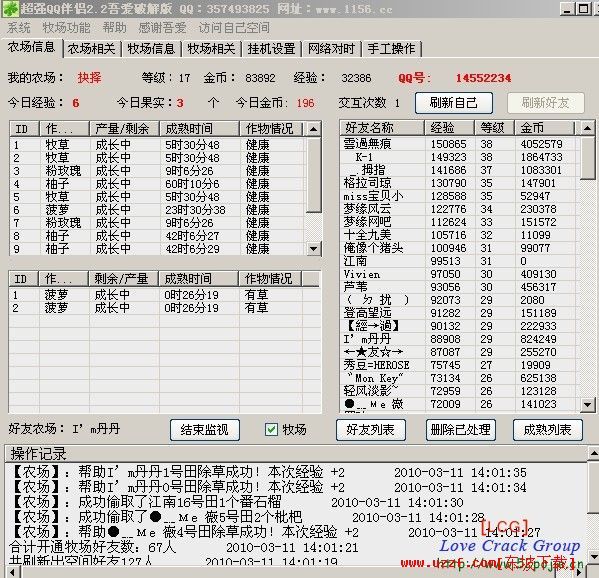Switch to the 农场信息 tab
The width and height of the screenshot is (599, 578).
pos(31,47)
